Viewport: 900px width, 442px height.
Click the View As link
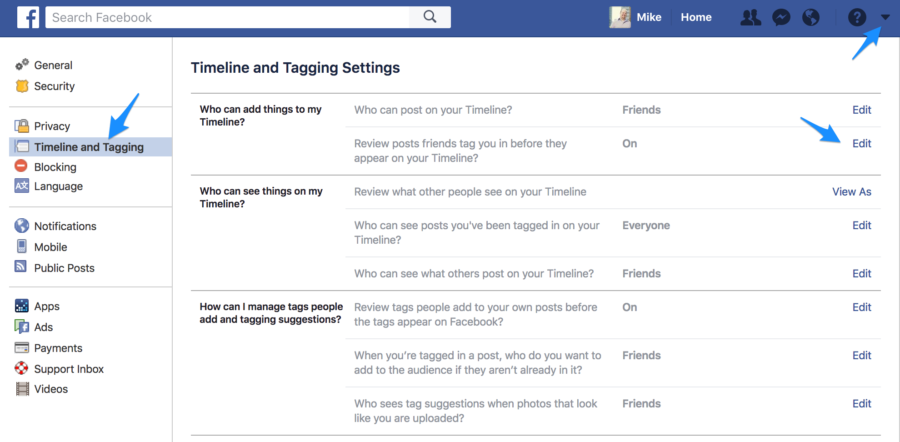coord(851,191)
